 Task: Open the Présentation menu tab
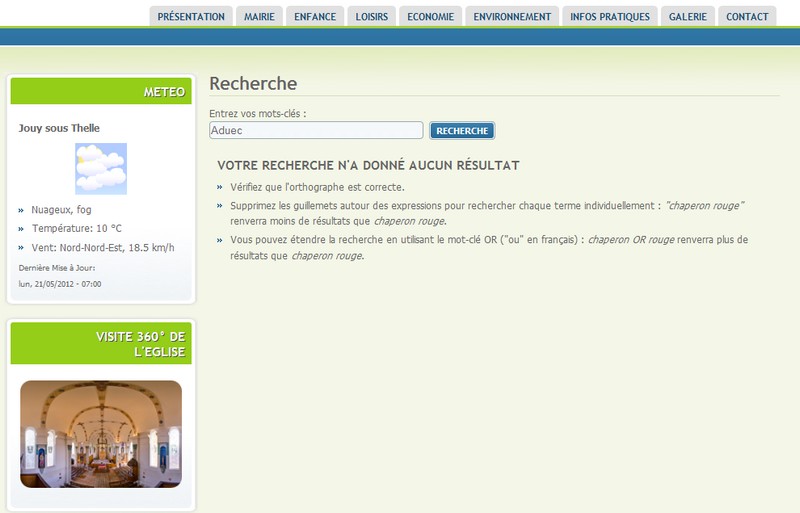(x=191, y=16)
